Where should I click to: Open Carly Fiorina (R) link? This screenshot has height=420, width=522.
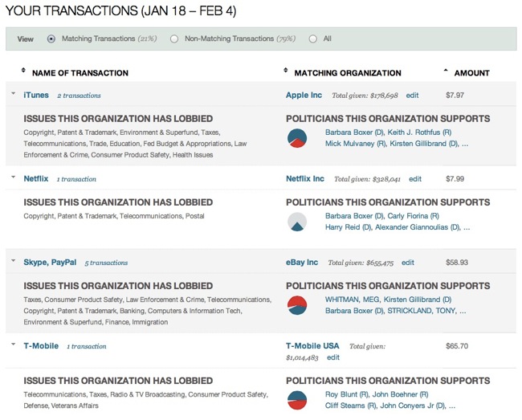413,216
